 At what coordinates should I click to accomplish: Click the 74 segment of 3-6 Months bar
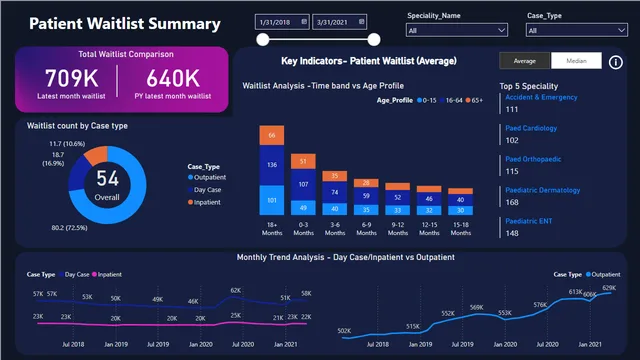tap(335, 192)
